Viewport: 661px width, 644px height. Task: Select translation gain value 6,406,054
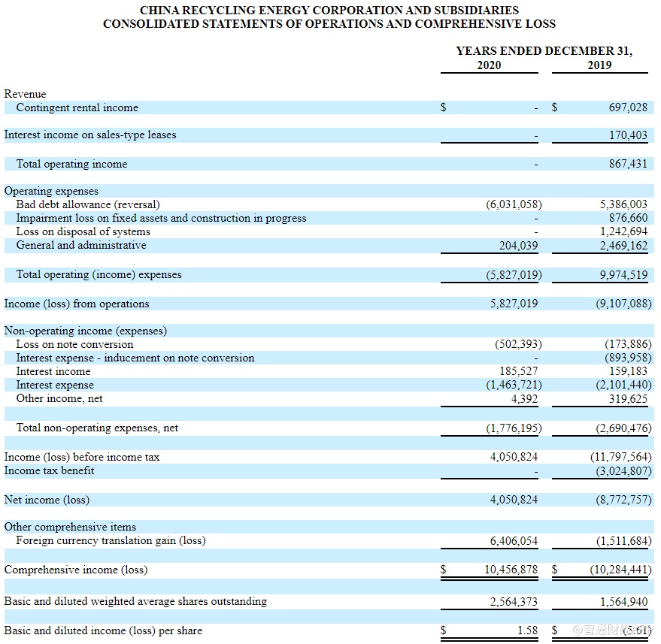pos(514,541)
